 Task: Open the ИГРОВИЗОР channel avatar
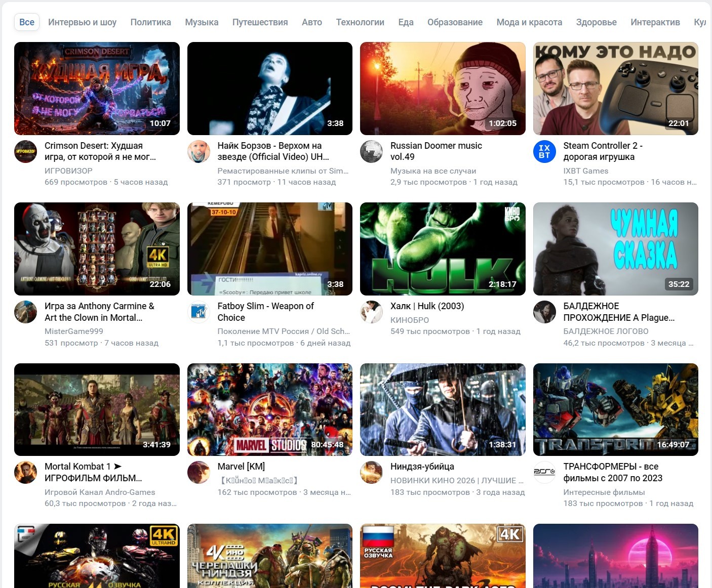(25, 151)
